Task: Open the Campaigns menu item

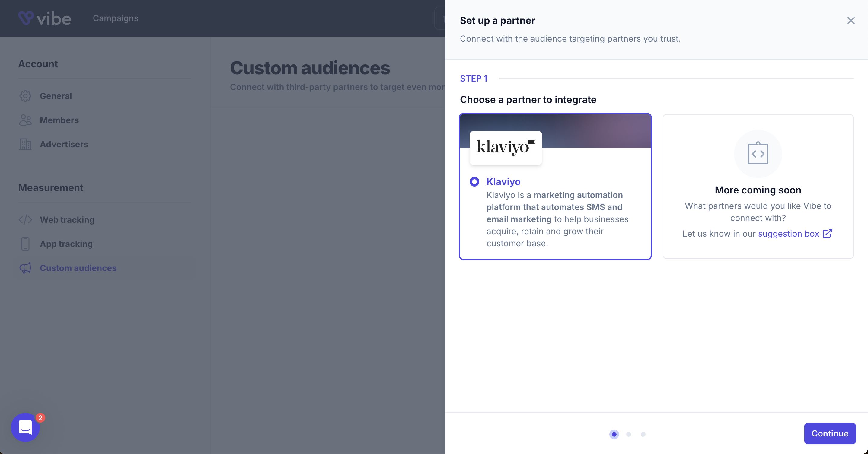Action: (116, 18)
